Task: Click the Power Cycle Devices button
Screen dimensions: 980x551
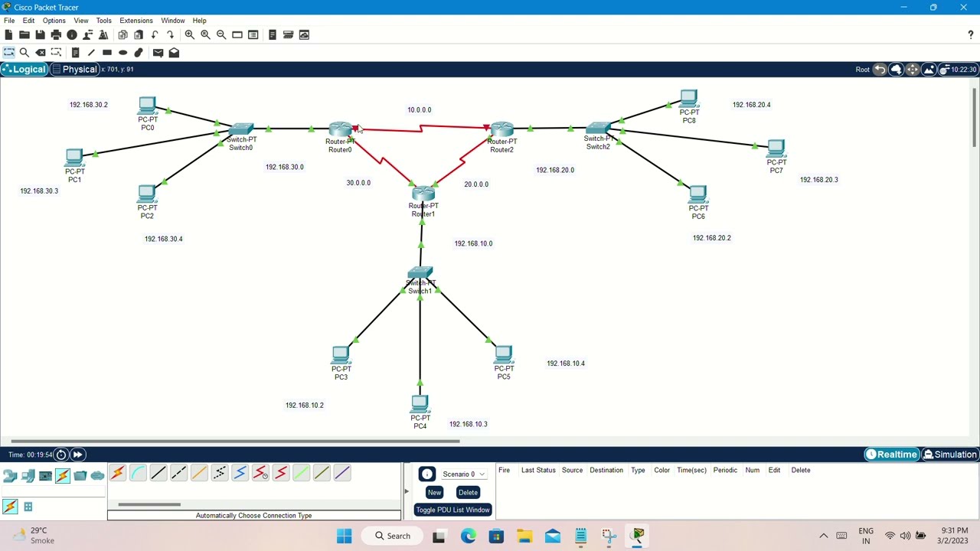Action: tap(61, 455)
